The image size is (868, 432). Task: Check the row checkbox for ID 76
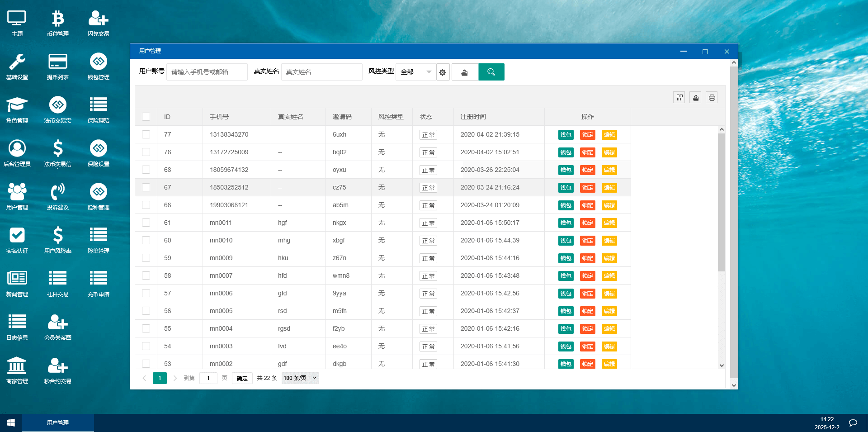tap(146, 152)
